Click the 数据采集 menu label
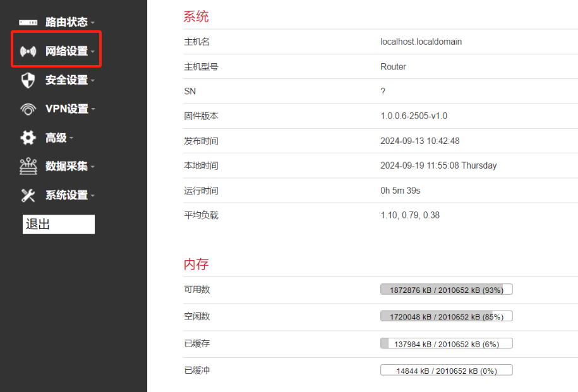 (x=66, y=166)
